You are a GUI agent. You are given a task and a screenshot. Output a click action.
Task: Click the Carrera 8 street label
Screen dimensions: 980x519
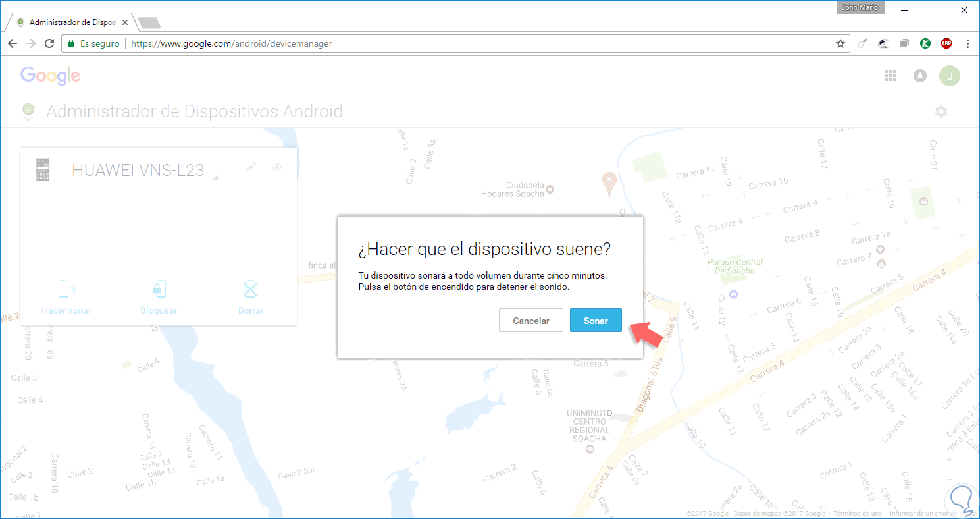pos(802,234)
